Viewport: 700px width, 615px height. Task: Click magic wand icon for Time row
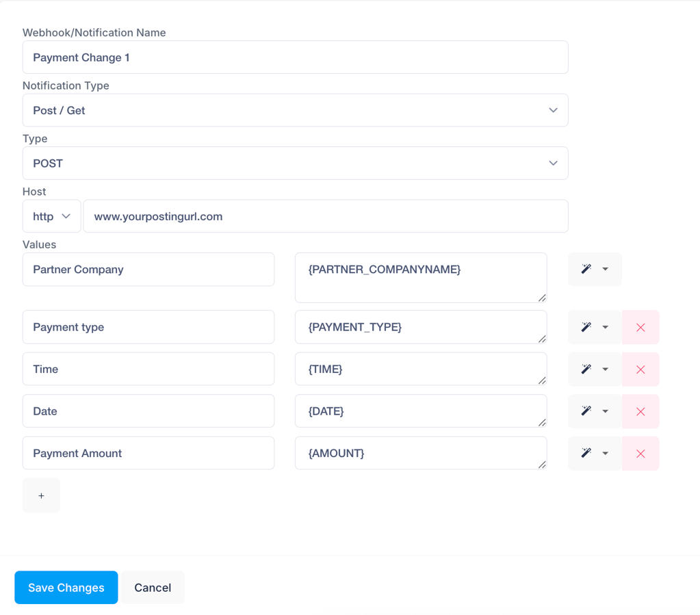586,369
